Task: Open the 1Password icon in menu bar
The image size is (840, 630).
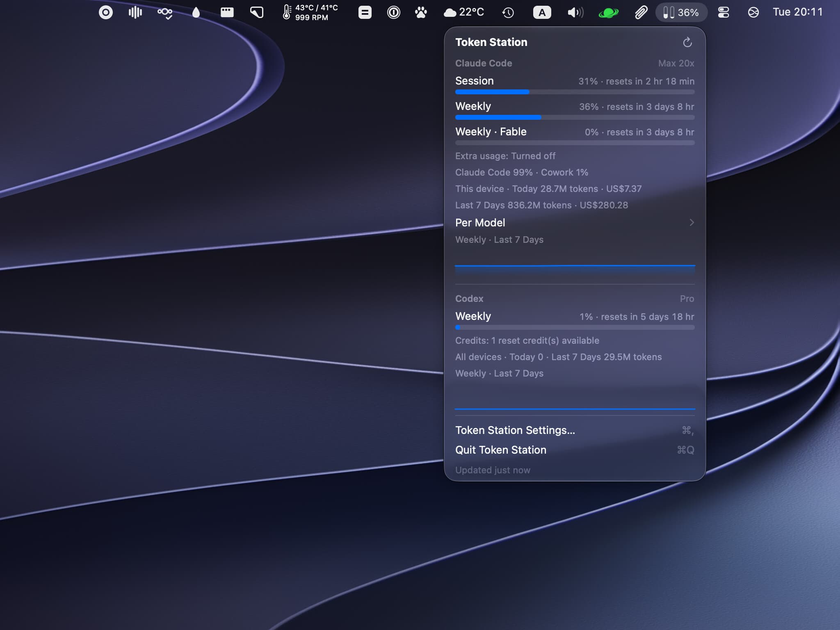Action: [393, 12]
